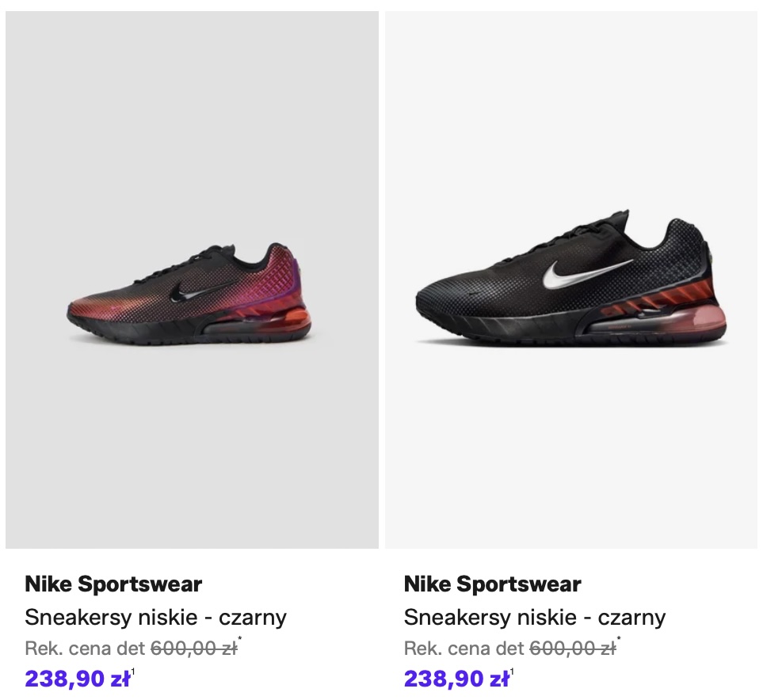The height and width of the screenshot is (700, 767).
Task: Click "Rek. cena det" label under gradient sneaker
Action: (85, 649)
